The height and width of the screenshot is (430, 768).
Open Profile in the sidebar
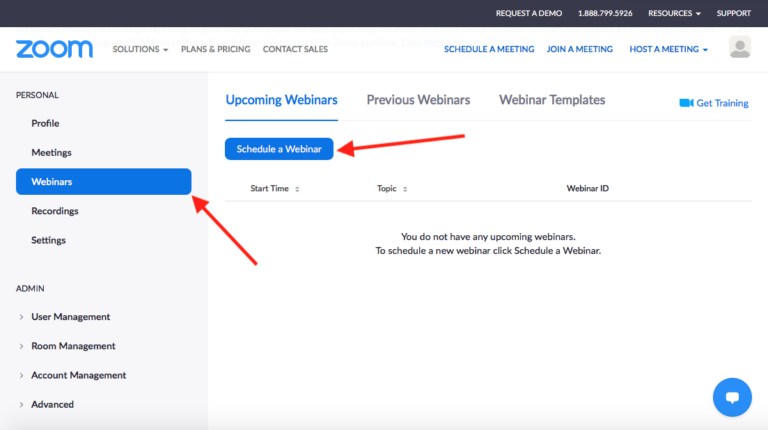coord(45,123)
